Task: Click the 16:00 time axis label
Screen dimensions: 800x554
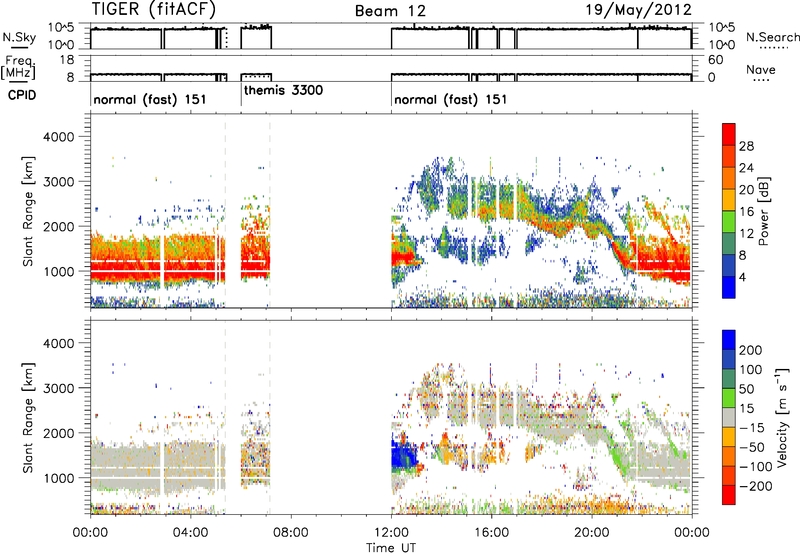Action: tap(491, 533)
